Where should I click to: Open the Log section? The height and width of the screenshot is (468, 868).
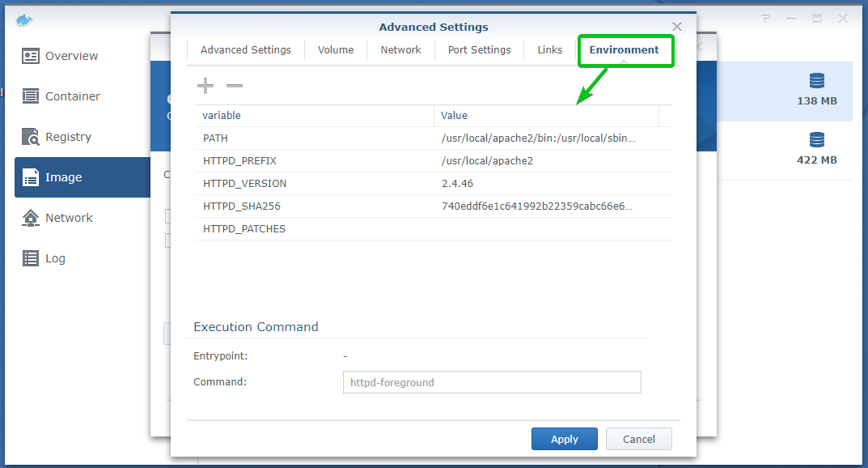point(55,258)
